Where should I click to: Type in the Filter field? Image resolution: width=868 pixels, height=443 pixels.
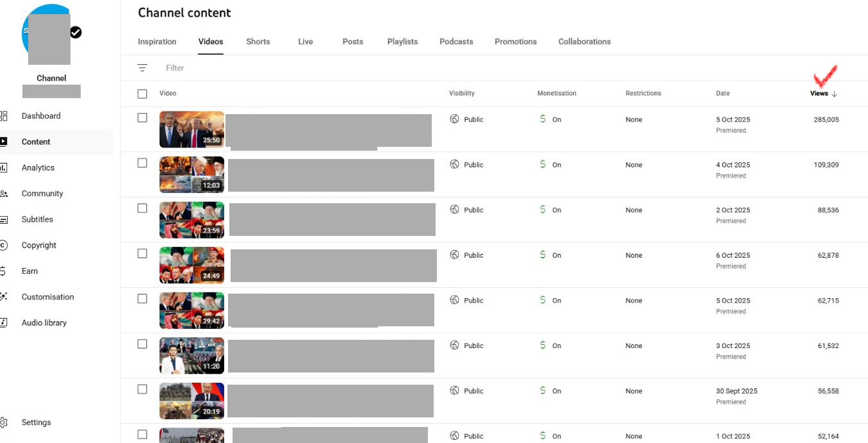[256, 68]
